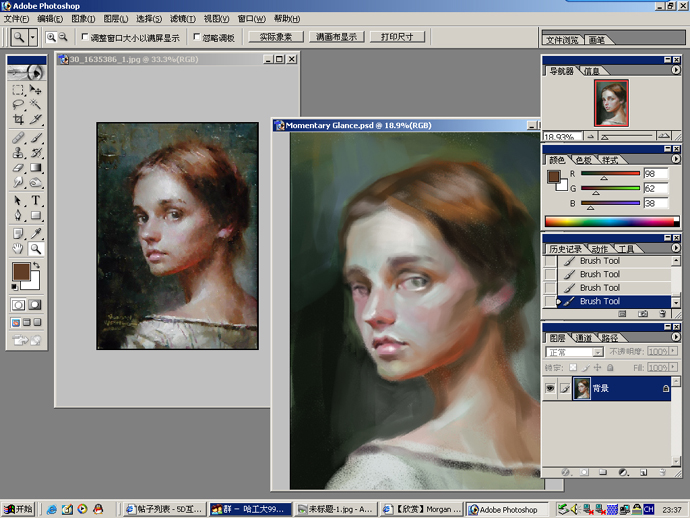The width and height of the screenshot is (690, 518).
Task: Toggle the ignore palettes checkbox
Action: pyautogui.click(x=197, y=37)
